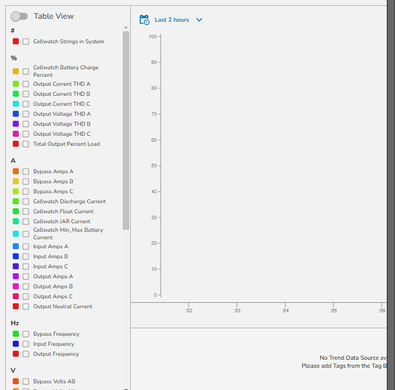395x390 pixels.
Task: Click the blue swatch beside Input Frequency
Action: pyautogui.click(x=16, y=344)
